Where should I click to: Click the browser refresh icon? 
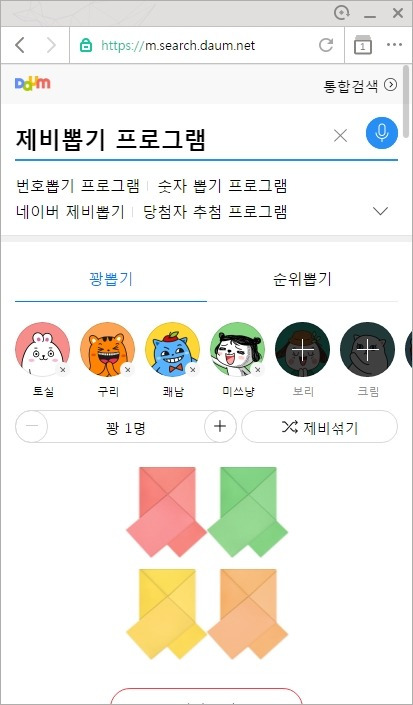[x=326, y=45]
